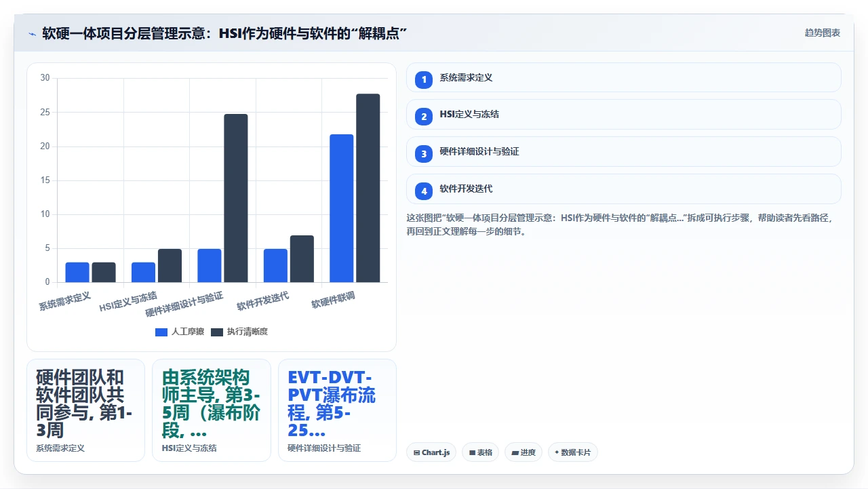Select step 1 系统需求定义
Screen dimensions: 868x489
pos(623,77)
